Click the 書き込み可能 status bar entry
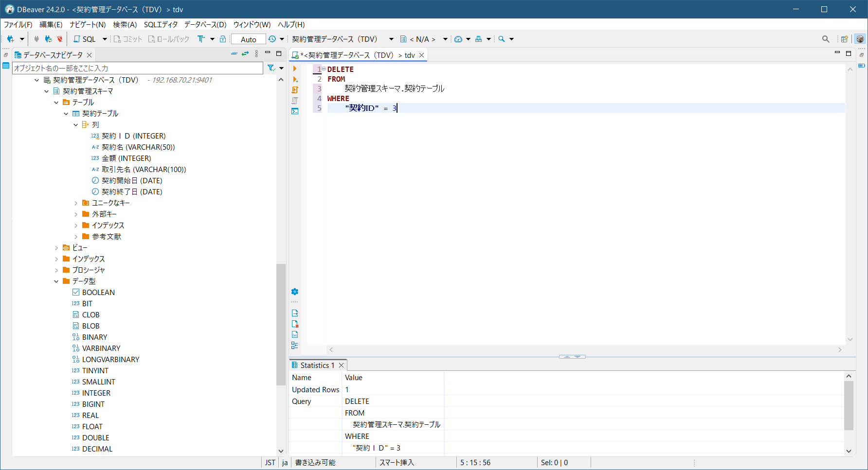The height and width of the screenshot is (470, 868). tap(315, 463)
